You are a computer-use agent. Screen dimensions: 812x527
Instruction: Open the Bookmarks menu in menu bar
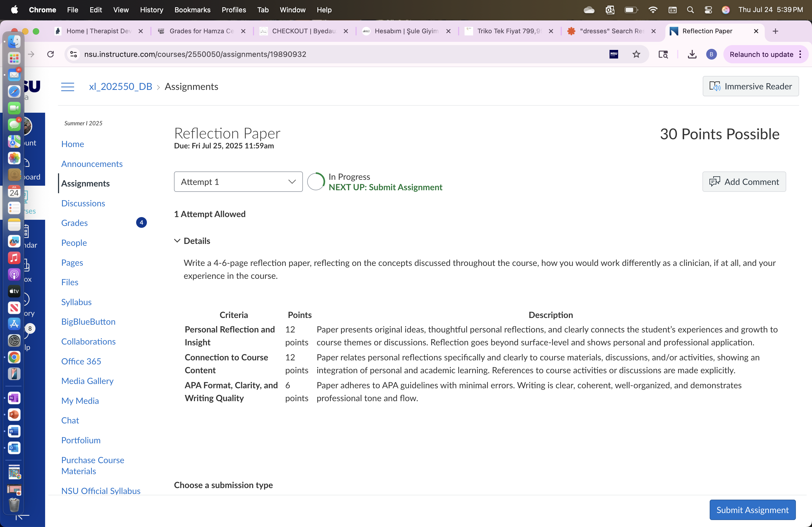[193, 10]
